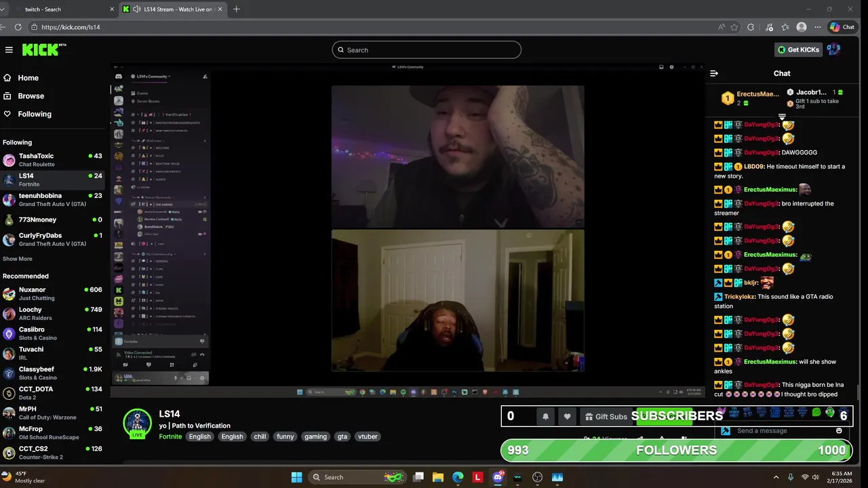
Task: Open Copilot Chat button
Action: coord(842,27)
